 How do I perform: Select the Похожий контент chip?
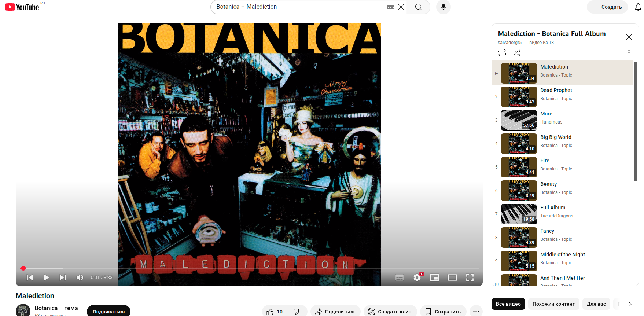pos(553,304)
